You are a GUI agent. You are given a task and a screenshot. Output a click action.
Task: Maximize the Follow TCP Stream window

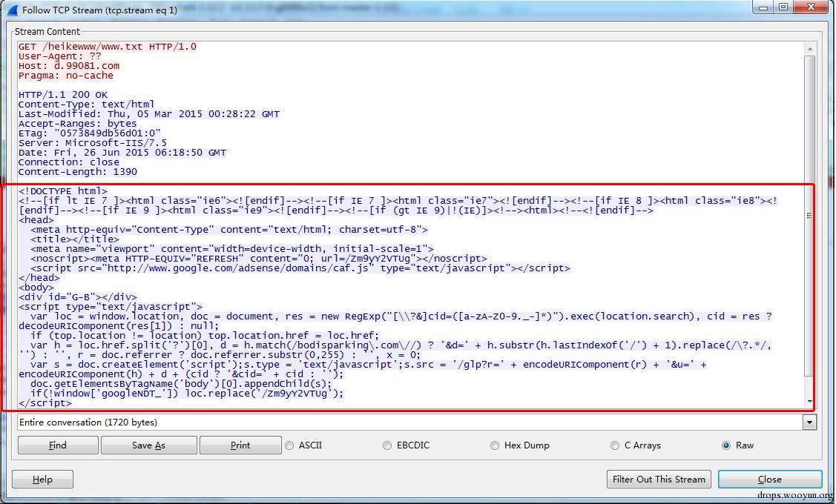(783, 7)
